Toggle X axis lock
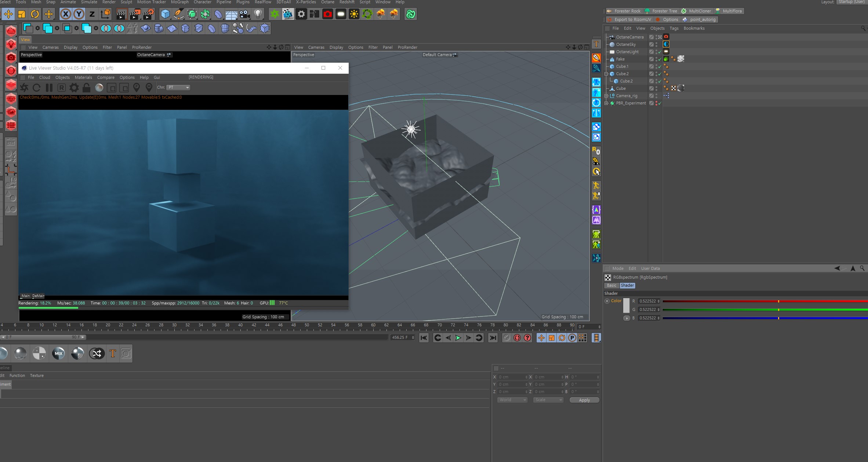This screenshot has height=462, width=868. pos(65,14)
